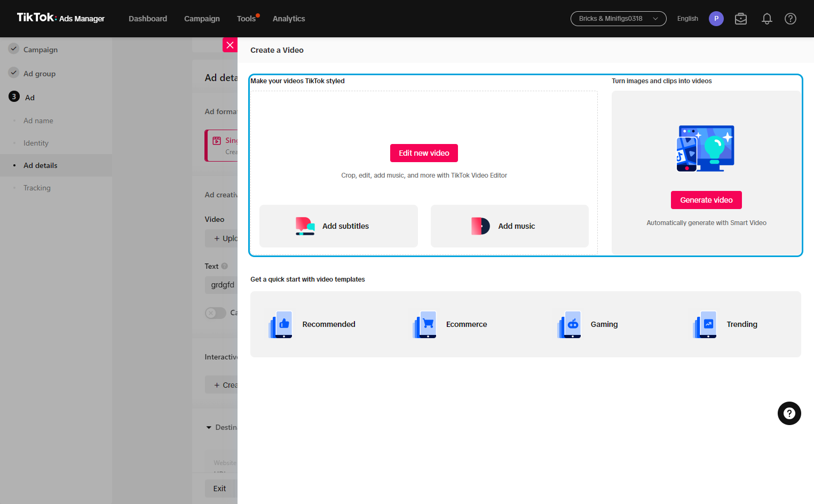814x504 pixels.
Task: Choose the Recommended templates label
Action: point(329,324)
